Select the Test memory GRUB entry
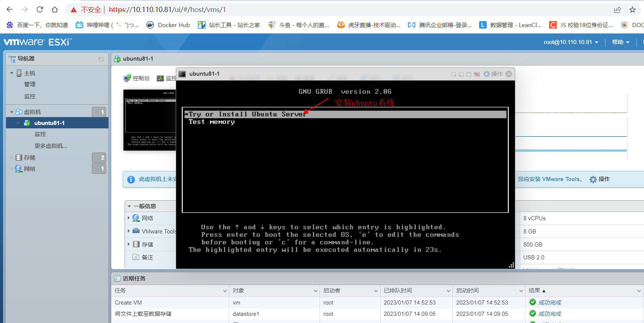 point(212,122)
